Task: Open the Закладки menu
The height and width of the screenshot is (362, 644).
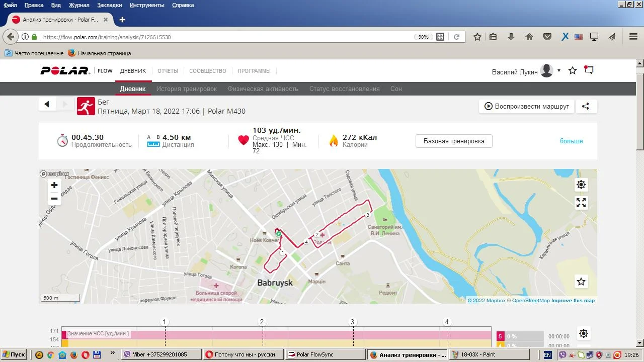Action: [x=110, y=5]
